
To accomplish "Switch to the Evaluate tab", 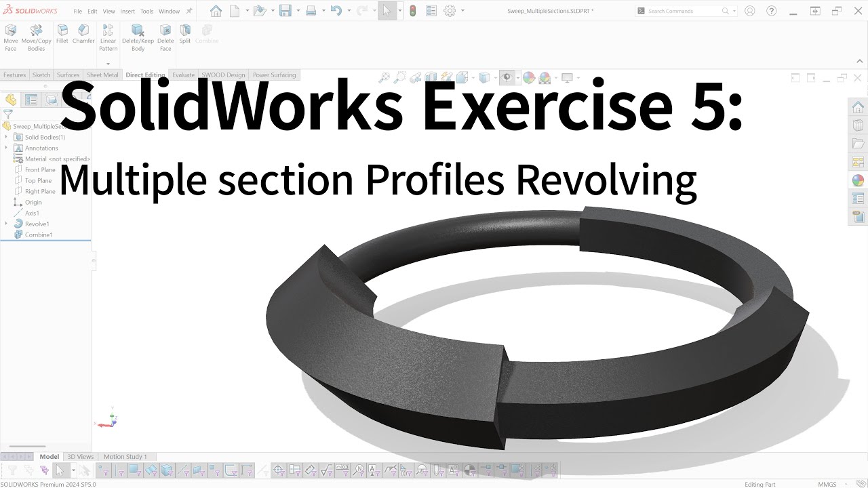I will coord(183,75).
